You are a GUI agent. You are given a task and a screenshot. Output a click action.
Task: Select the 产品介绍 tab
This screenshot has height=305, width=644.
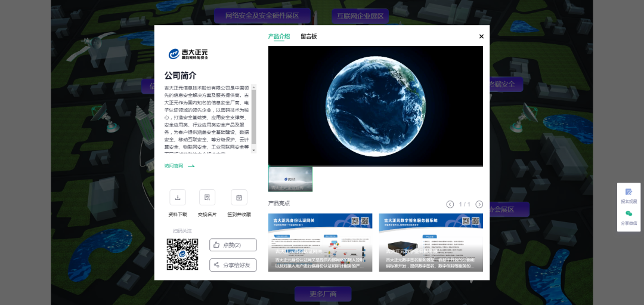278,36
